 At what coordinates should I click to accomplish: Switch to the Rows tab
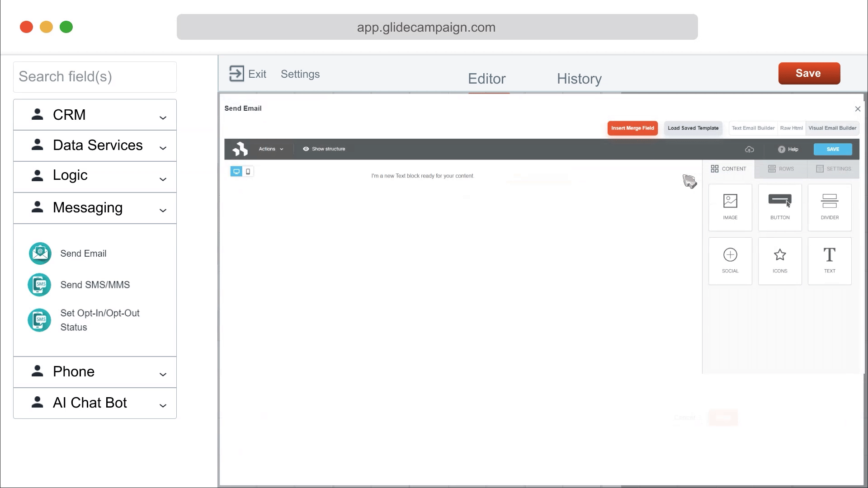pos(781,169)
